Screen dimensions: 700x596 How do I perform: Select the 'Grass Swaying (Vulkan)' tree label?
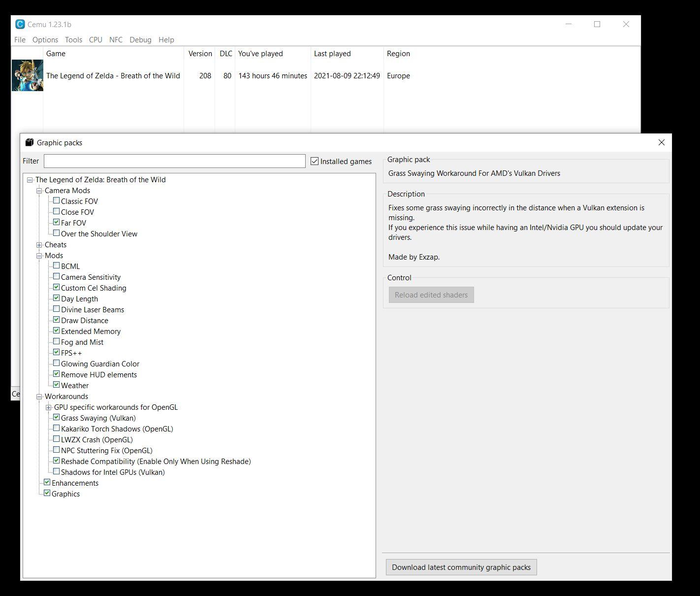(x=98, y=418)
